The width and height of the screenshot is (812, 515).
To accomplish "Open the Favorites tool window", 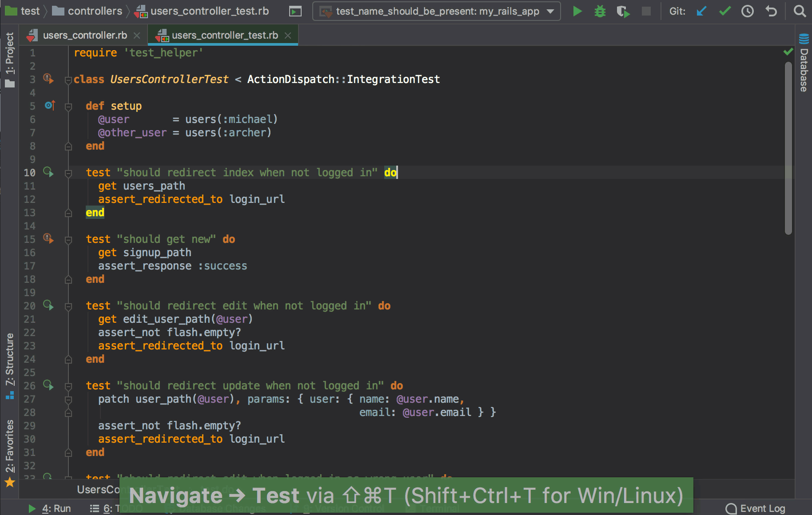I will click(10, 453).
